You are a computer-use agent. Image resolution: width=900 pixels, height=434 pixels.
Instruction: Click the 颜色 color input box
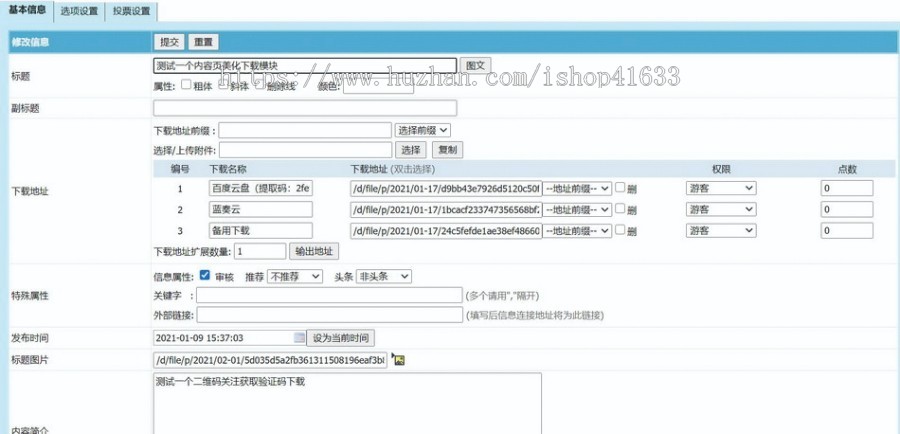click(x=378, y=87)
